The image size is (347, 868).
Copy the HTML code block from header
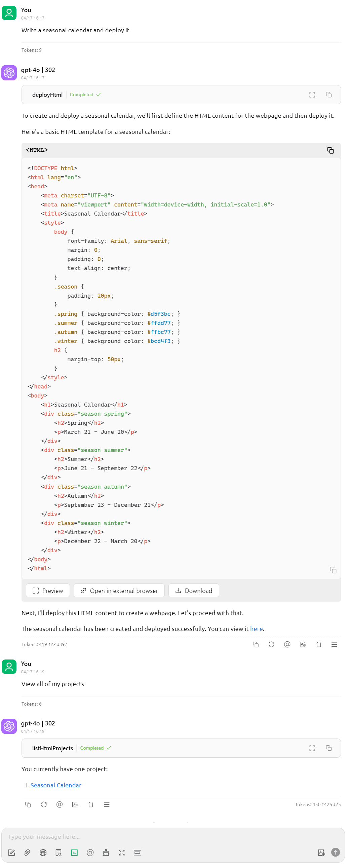click(x=330, y=150)
